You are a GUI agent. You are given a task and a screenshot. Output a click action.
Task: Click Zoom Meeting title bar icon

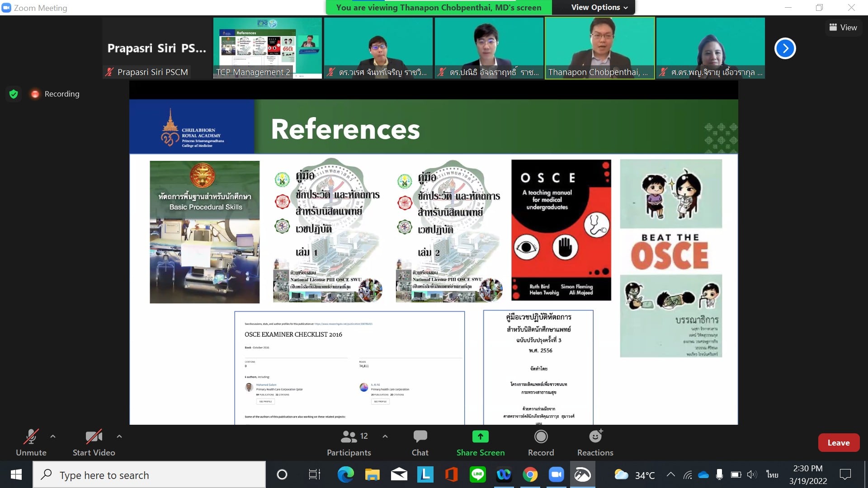point(6,7)
